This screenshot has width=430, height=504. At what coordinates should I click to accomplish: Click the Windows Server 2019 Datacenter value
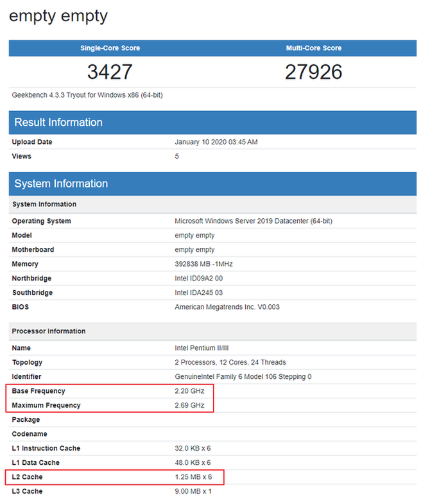[x=254, y=221]
